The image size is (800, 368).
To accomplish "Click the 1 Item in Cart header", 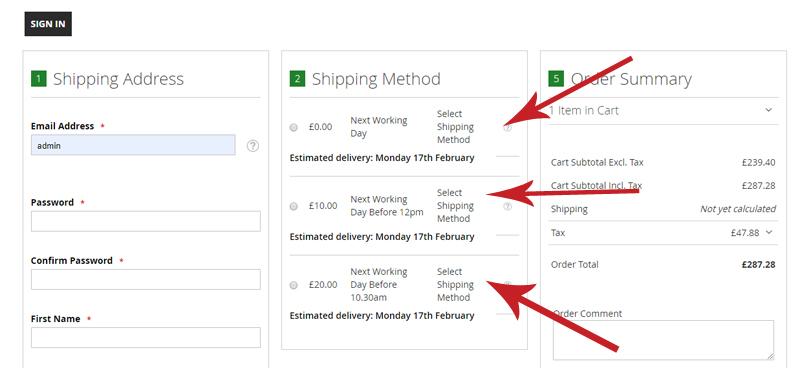I will pos(663,111).
